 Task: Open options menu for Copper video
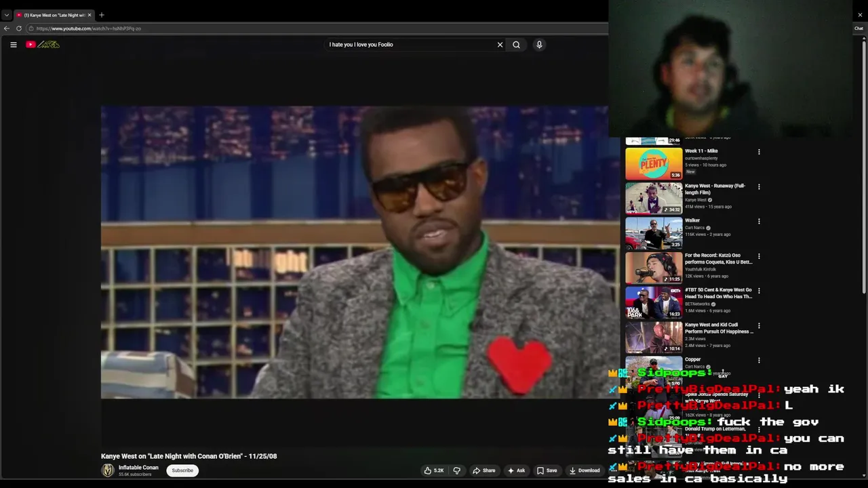tap(759, 360)
